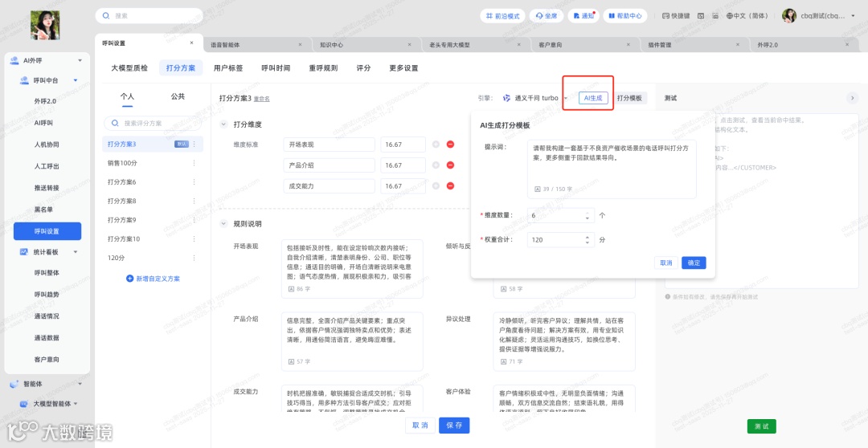868x448 pixels.
Task: Remove the 产品介绍 dimension row
Action: [450, 165]
